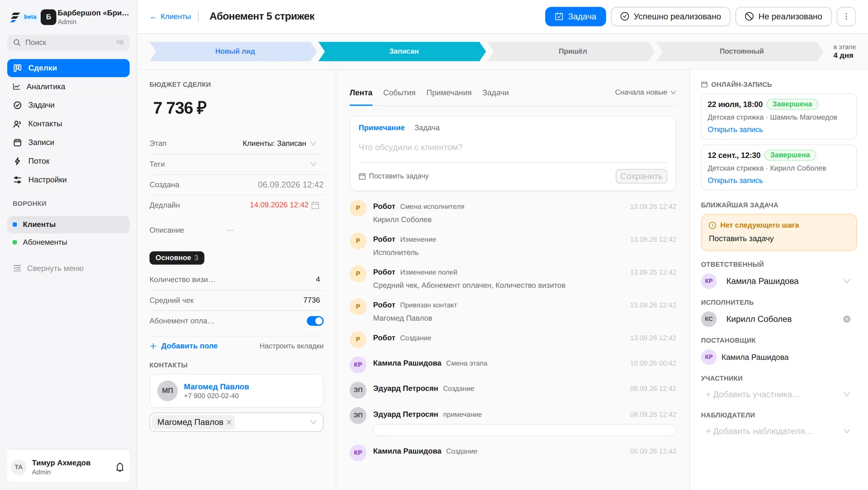Open the Сначала новые sort dropdown
Screen dimensions: 868x490
click(645, 92)
